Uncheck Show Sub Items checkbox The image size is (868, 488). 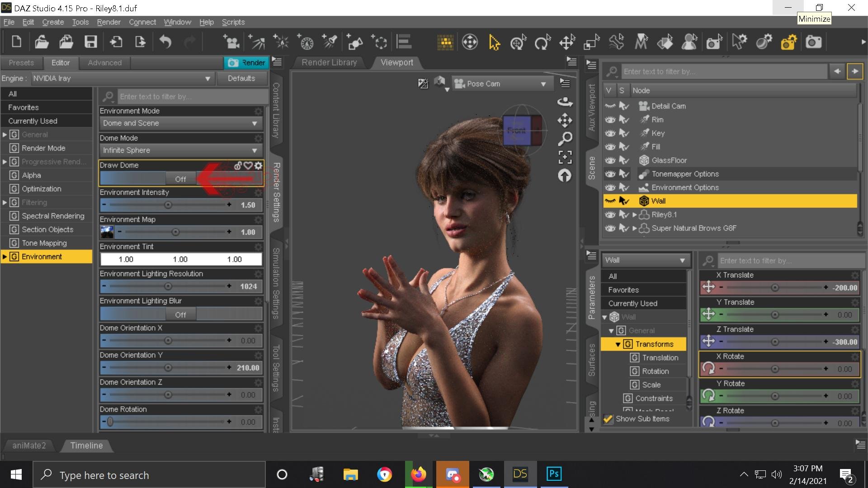[x=608, y=419]
